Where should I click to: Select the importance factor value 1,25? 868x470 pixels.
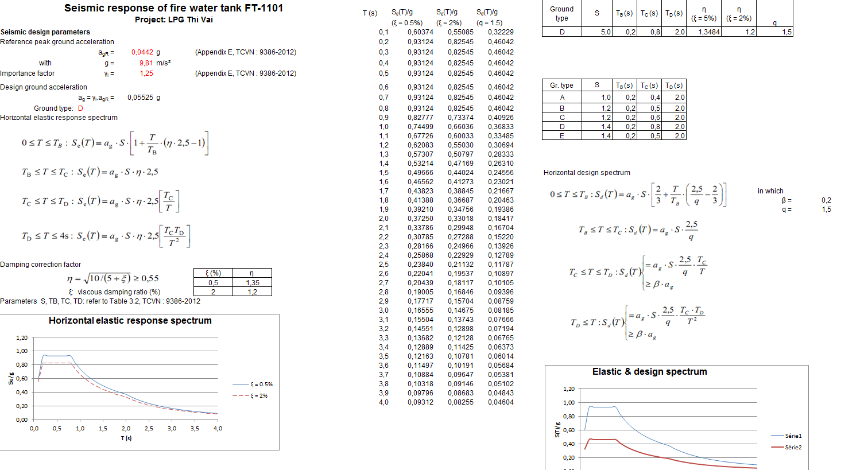click(x=146, y=73)
